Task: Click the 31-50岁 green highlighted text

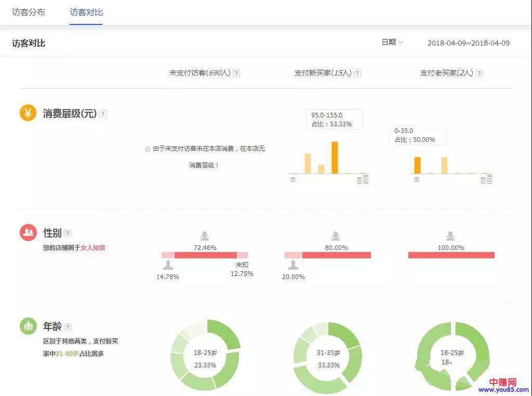Action: [x=68, y=354]
